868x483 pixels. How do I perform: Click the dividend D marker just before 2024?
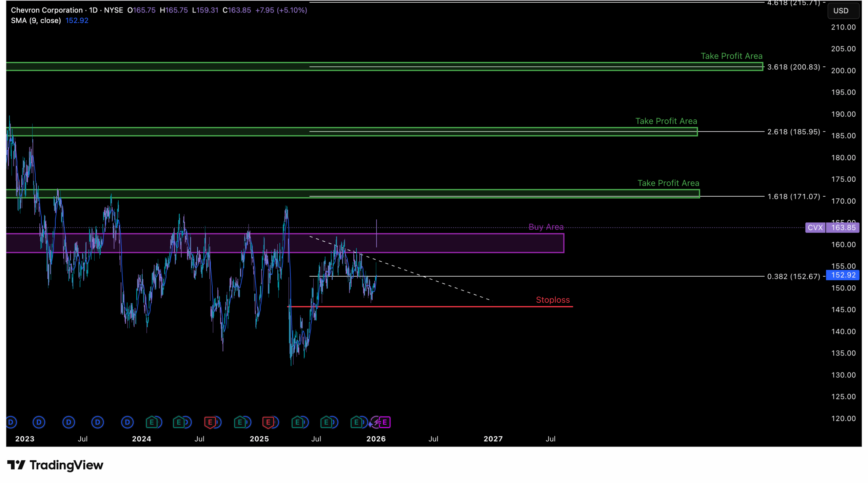point(127,422)
